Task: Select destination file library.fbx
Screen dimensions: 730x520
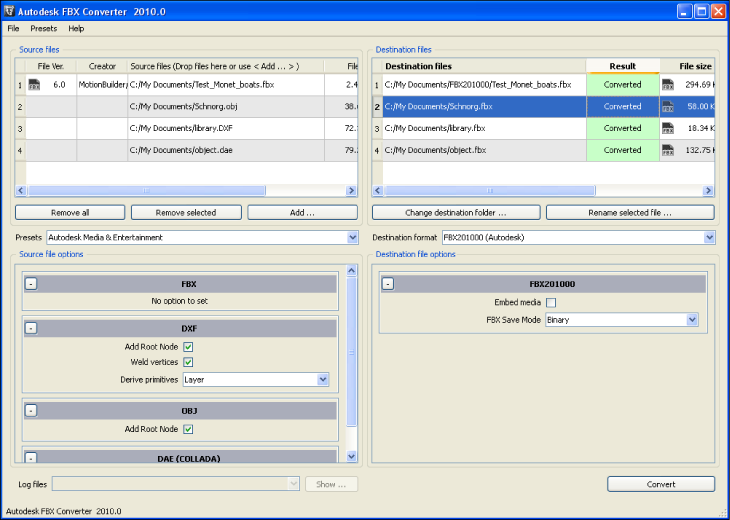Action: pos(484,128)
